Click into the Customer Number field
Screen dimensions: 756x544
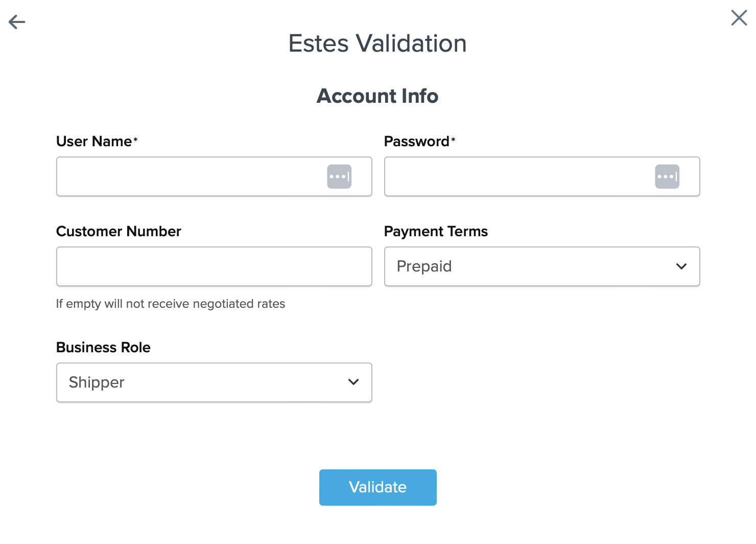coord(214,266)
